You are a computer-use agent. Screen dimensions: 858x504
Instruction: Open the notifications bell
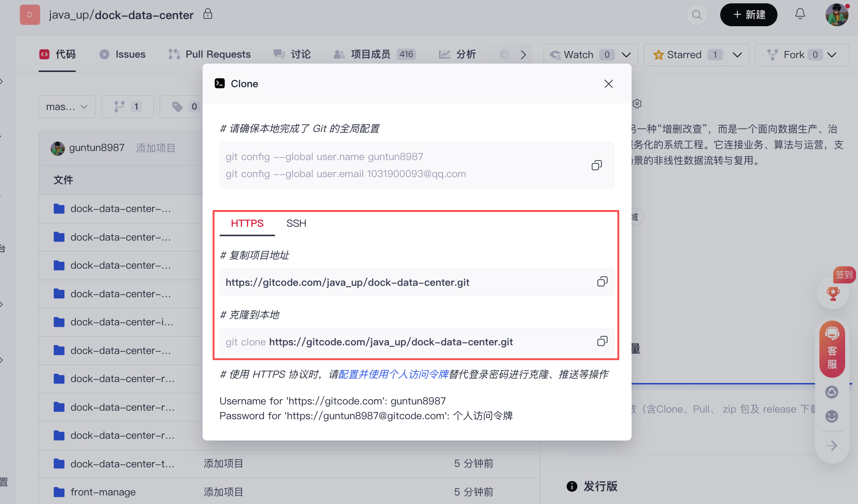[800, 14]
